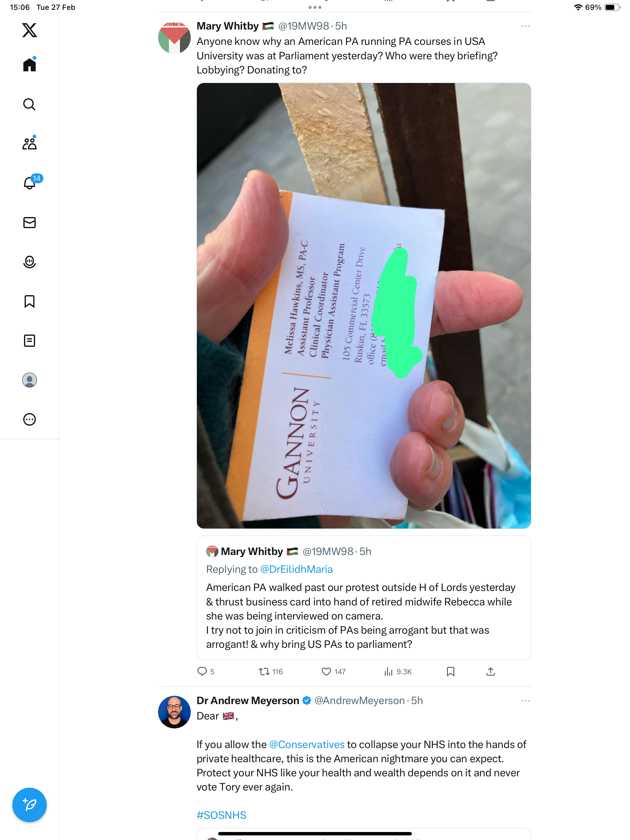Expand the More circle menu in sidebar

coord(29,419)
